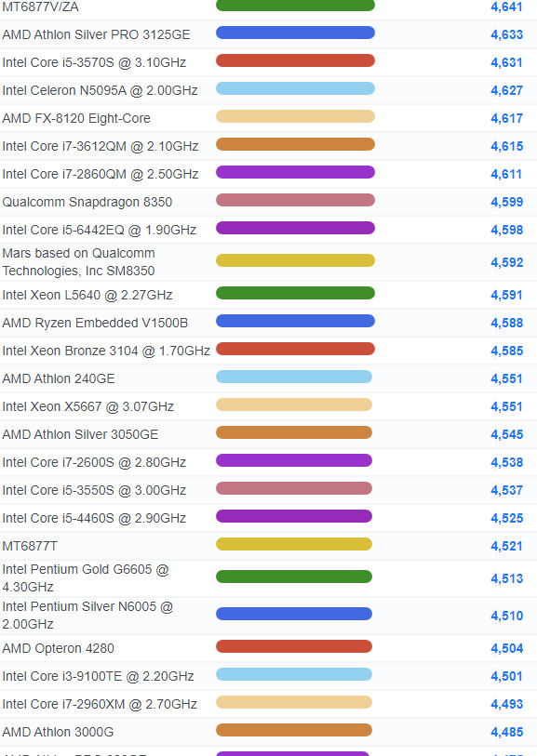
Task: Open the MT6877V/ZA CPU link
Action: 41,7
